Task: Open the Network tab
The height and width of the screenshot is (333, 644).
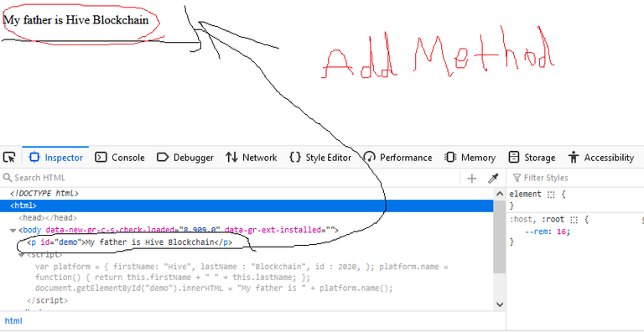Action: pos(251,157)
